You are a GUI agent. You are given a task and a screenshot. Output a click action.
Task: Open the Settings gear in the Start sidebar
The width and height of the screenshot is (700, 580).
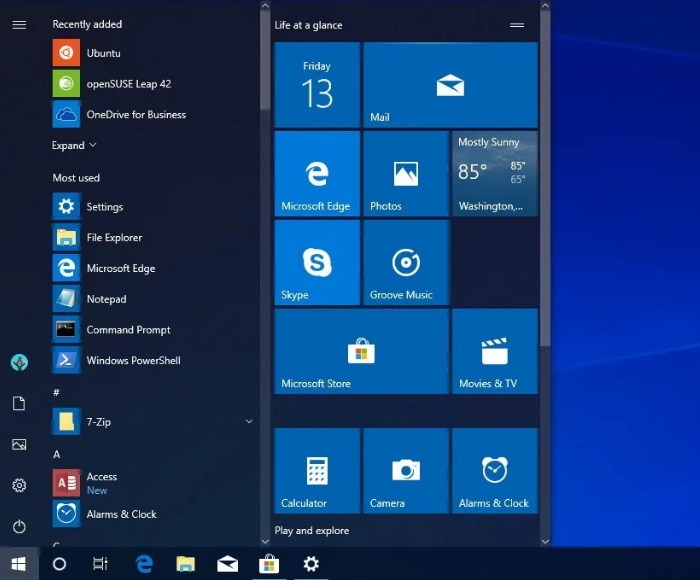pyautogui.click(x=19, y=485)
